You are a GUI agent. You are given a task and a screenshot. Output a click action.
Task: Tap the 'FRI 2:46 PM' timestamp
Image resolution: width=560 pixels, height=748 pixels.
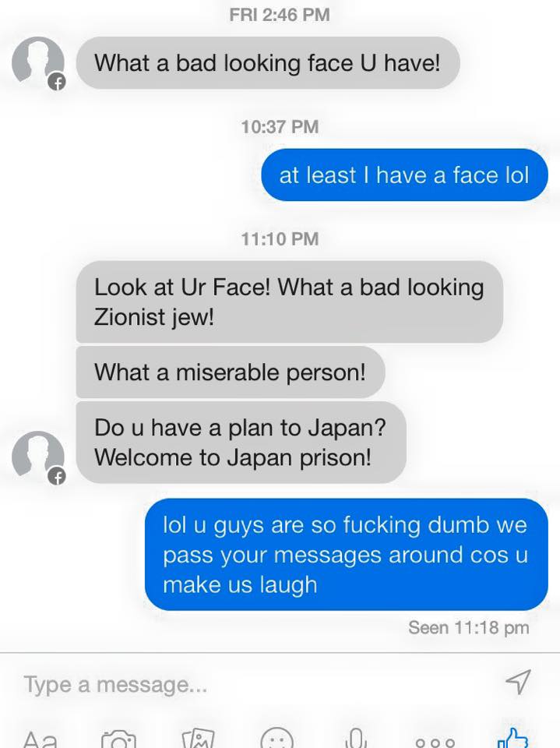pyautogui.click(x=280, y=14)
